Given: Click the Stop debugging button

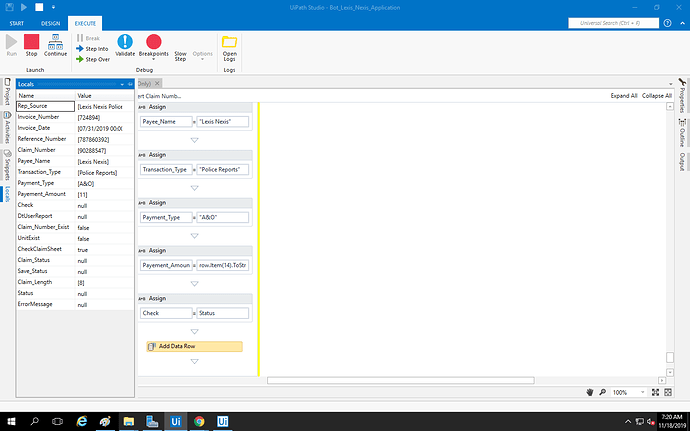Looking at the screenshot, I should 31,45.
